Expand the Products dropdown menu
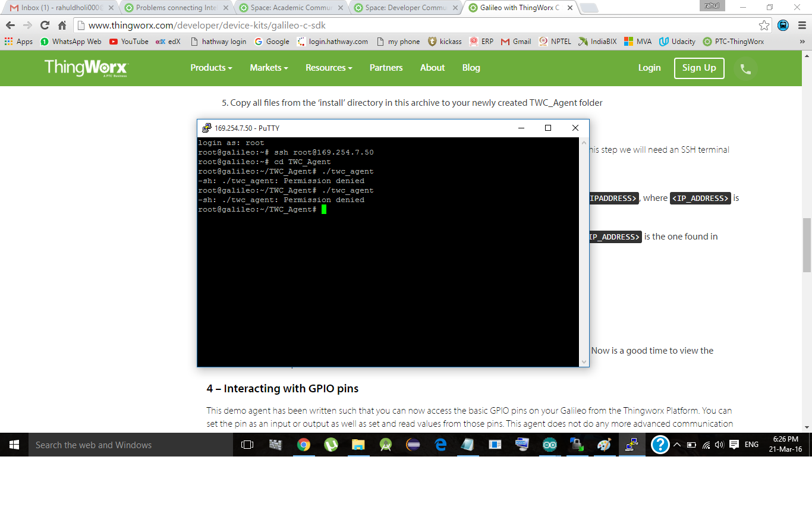 pyautogui.click(x=211, y=68)
